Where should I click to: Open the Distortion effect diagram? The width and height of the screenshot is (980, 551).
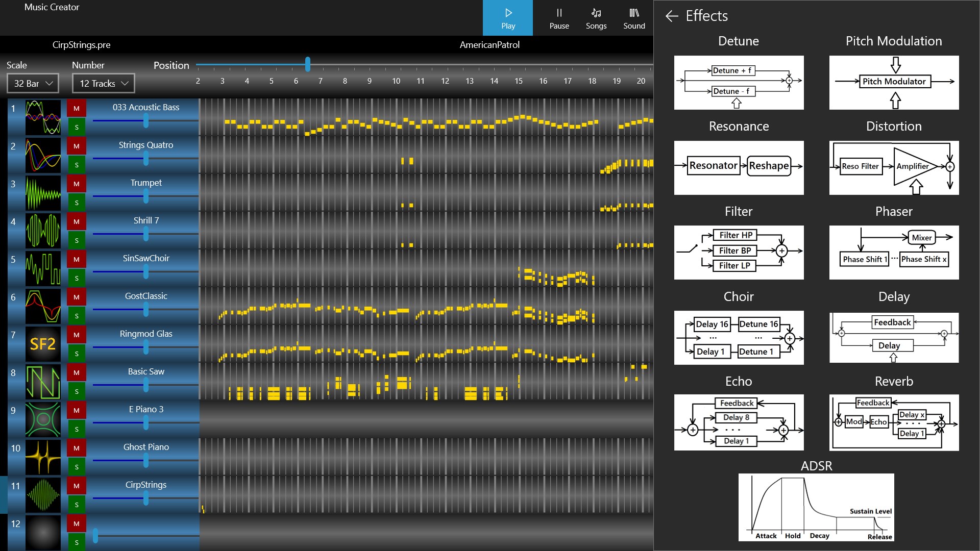pos(894,167)
